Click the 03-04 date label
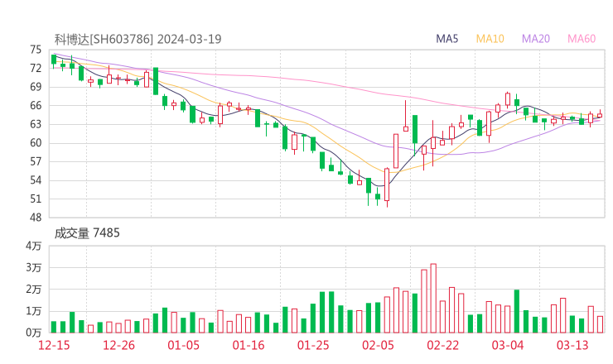Screen dimensions: 613x364 click(x=508, y=345)
